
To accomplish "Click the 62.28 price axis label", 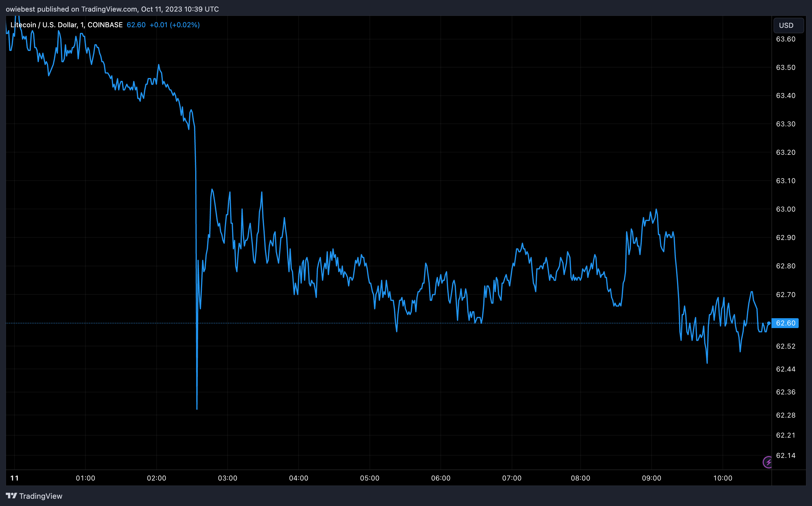I will 786,415.
